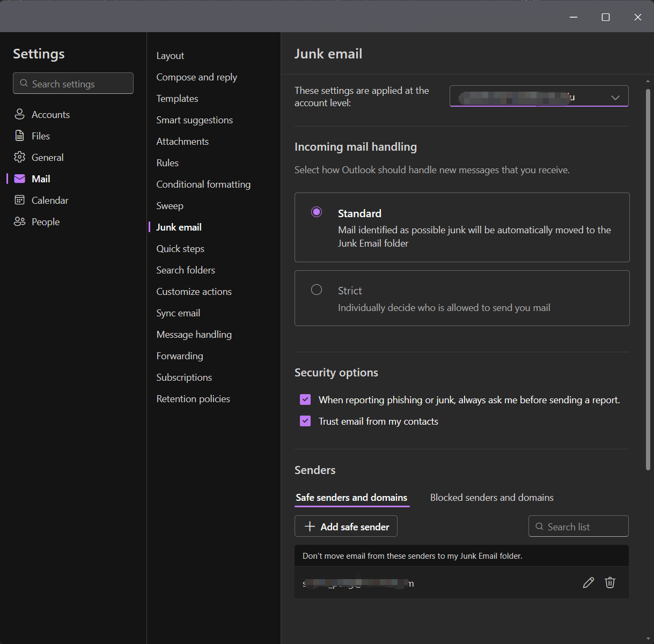Select the Strict mail handling option
This screenshot has width=654, height=644.
point(317,290)
